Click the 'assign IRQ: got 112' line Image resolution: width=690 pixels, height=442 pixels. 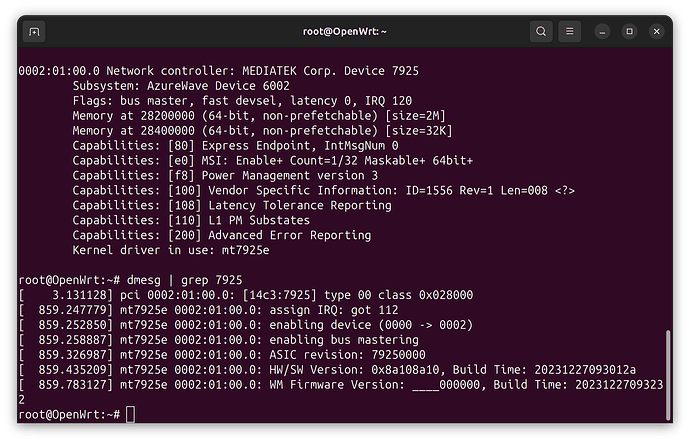click(x=209, y=310)
